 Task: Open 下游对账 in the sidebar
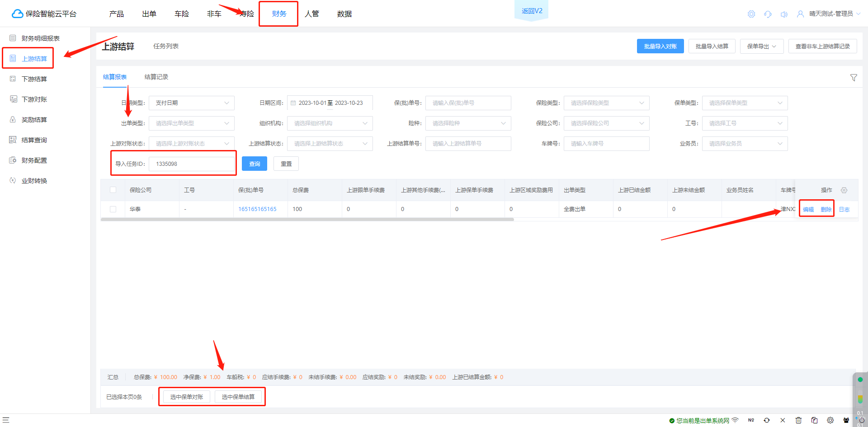click(x=34, y=99)
